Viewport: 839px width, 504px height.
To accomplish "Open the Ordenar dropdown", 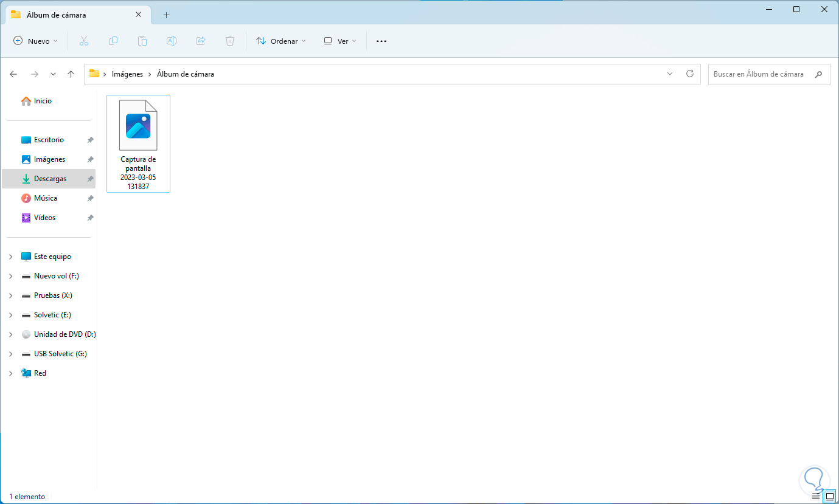I will 281,41.
